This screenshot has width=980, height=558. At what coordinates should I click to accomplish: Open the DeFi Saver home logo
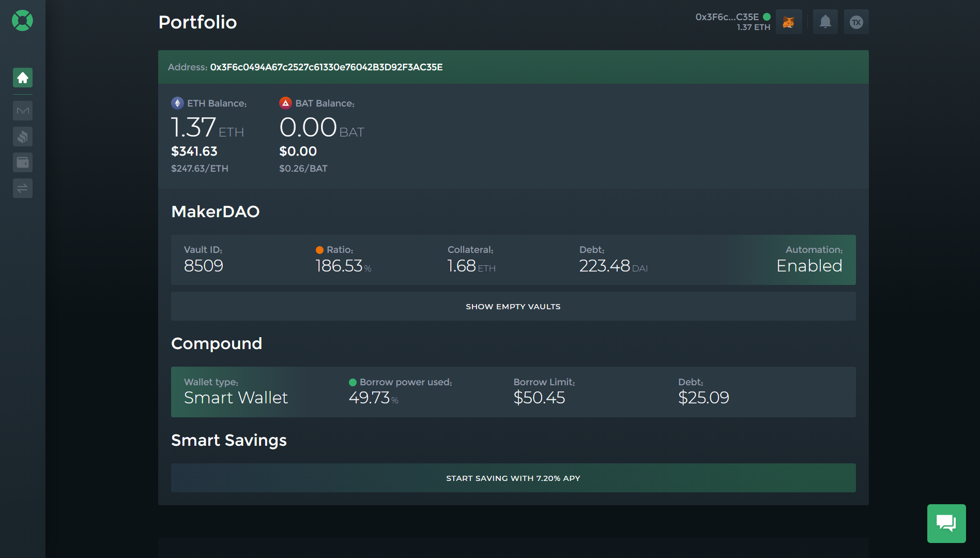(x=22, y=20)
